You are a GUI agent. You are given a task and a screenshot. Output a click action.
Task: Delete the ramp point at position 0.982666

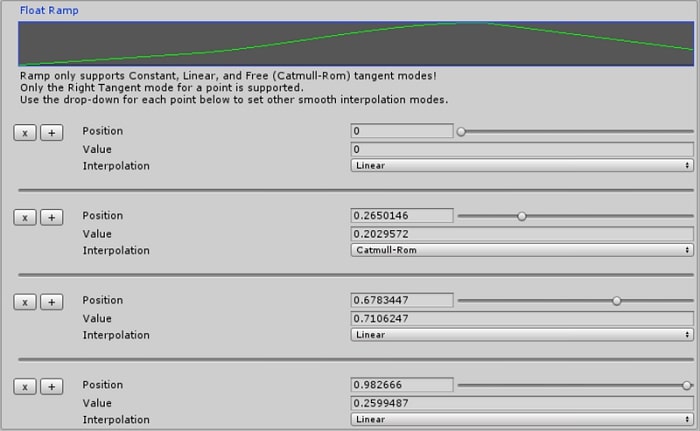click(25, 386)
